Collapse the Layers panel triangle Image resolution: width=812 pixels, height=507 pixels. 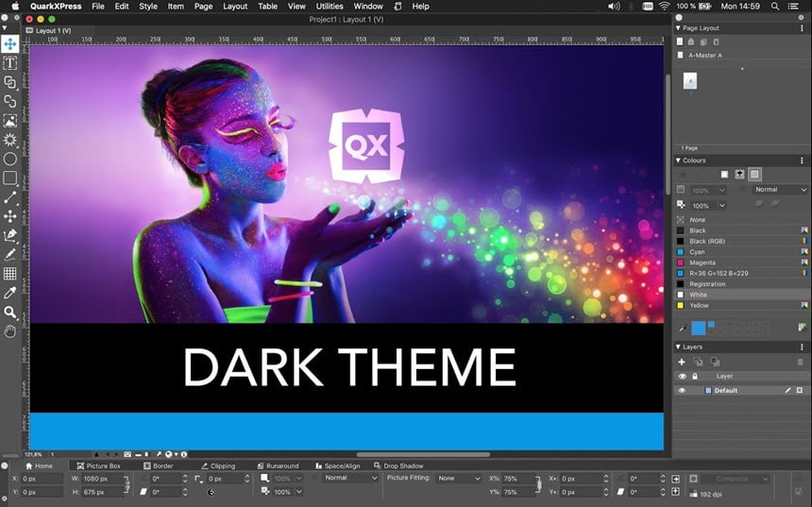[x=678, y=347]
